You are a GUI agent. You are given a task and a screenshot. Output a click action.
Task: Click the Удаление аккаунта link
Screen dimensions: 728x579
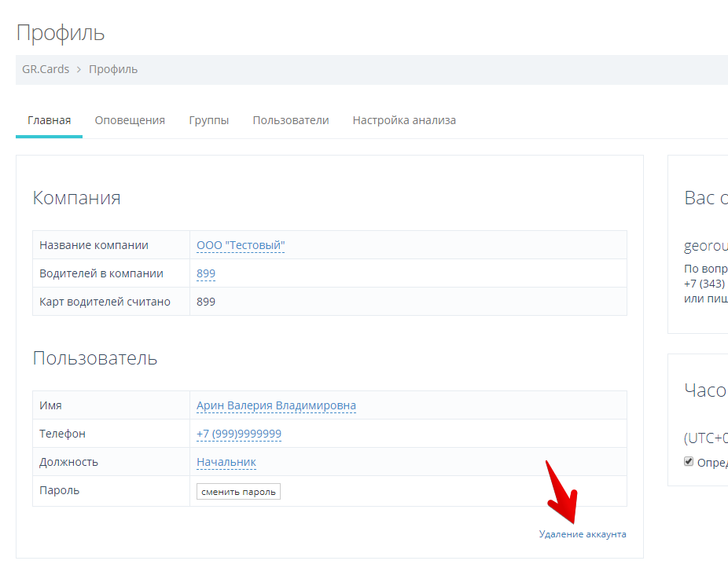(x=583, y=534)
